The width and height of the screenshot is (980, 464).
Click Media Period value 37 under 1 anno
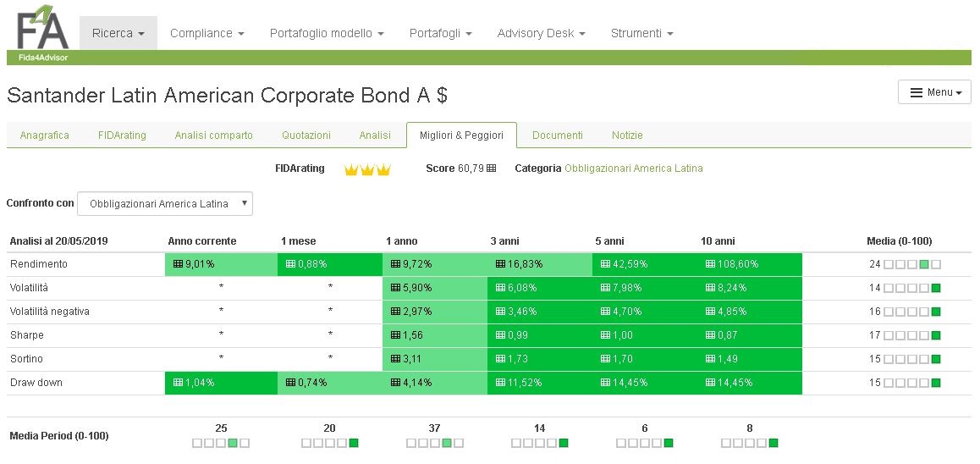point(434,428)
